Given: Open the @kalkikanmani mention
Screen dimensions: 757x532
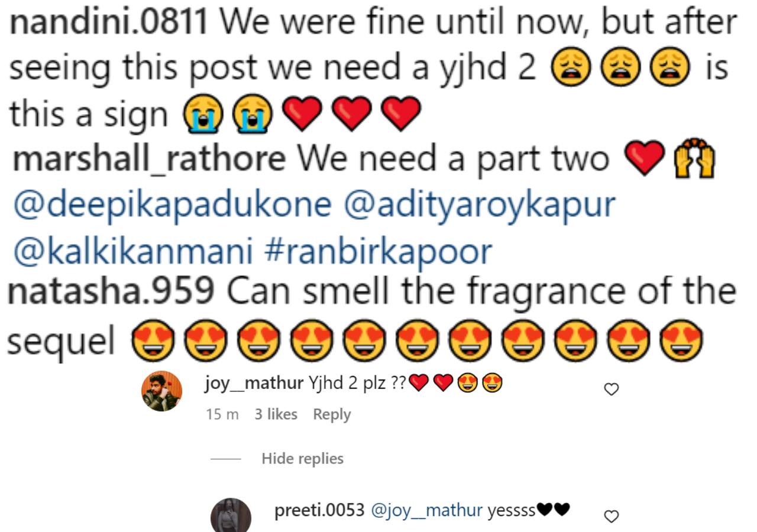Looking at the screenshot, I should [132, 251].
